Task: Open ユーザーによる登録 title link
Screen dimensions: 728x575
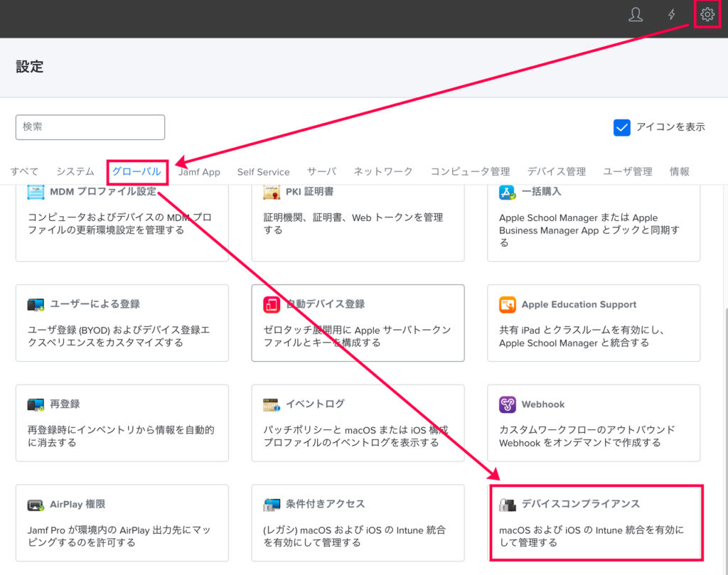Action: [x=95, y=304]
